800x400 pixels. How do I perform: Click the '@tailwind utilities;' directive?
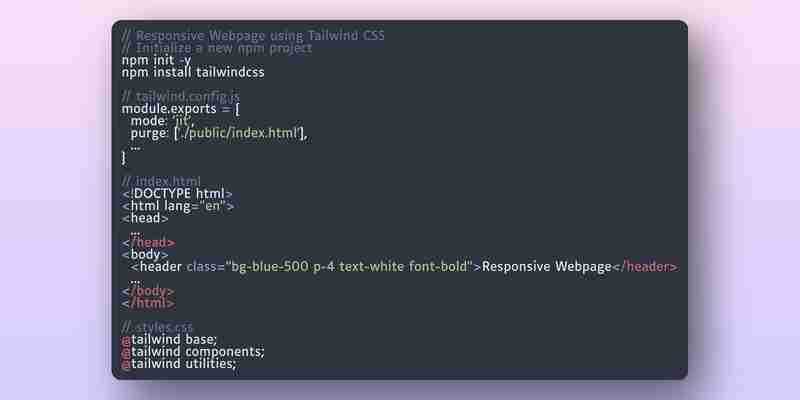[179, 364]
